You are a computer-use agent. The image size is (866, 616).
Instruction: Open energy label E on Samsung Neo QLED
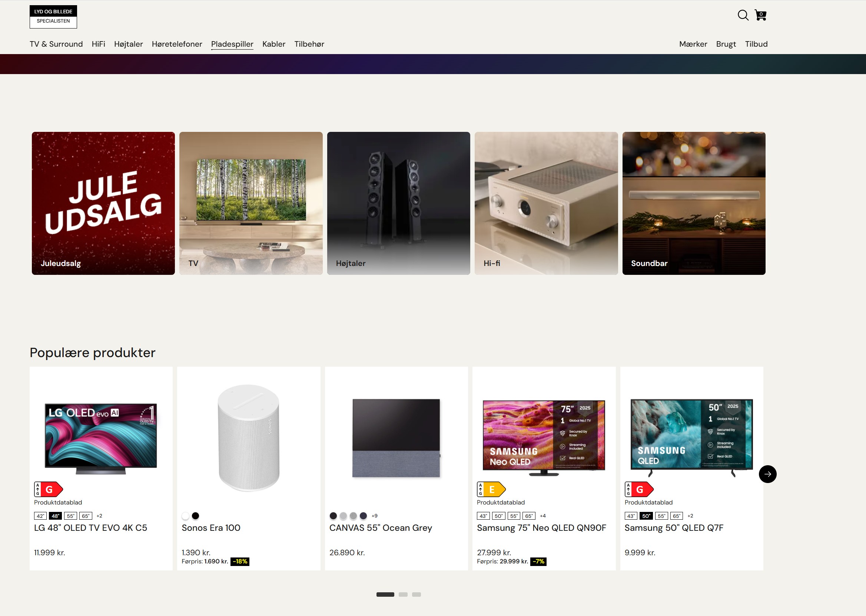coord(491,489)
